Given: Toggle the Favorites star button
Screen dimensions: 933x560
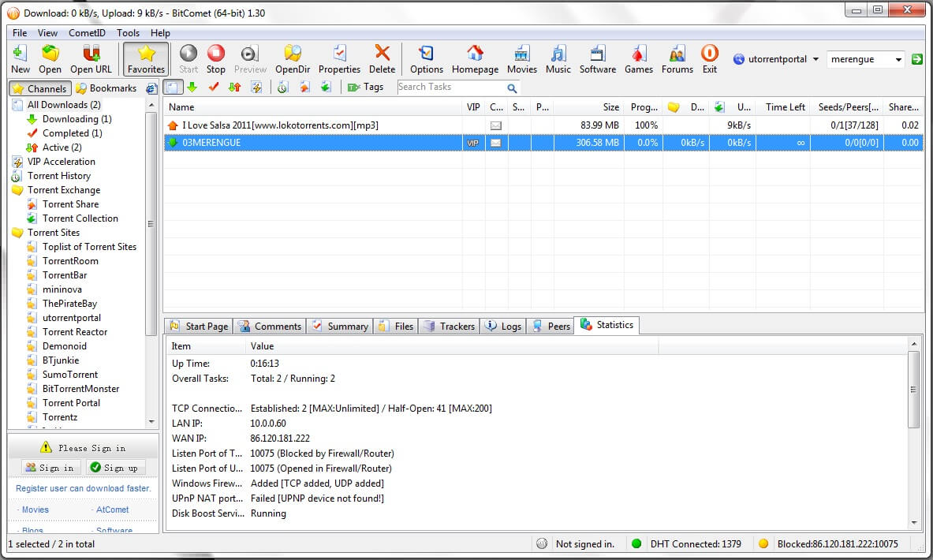Looking at the screenshot, I should [146, 59].
